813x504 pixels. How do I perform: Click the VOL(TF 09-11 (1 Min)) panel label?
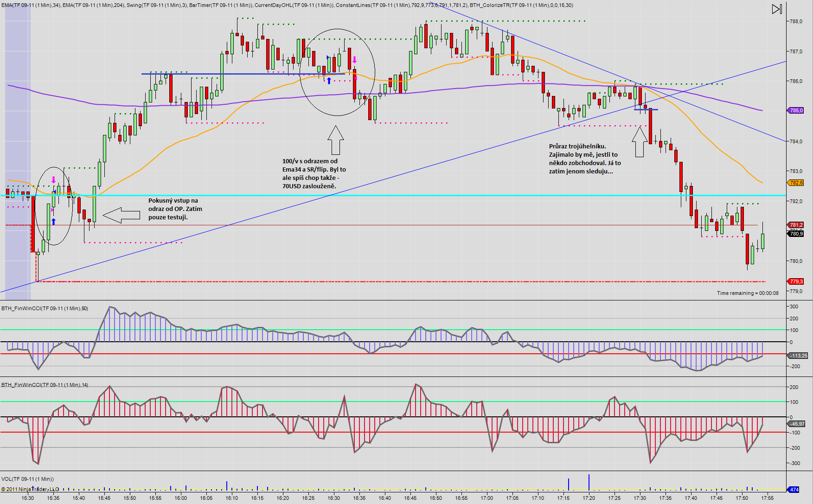[27, 479]
